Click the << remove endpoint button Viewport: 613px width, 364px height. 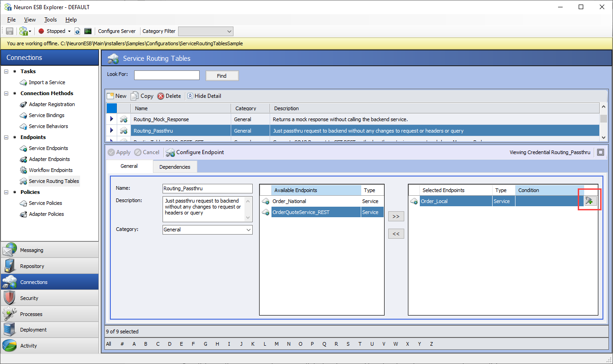coord(396,234)
